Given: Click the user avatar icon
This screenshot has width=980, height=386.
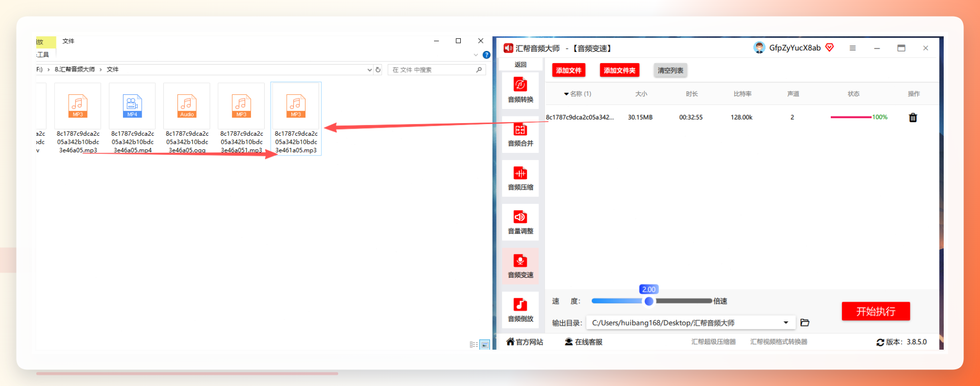Looking at the screenshot, I should pyautogui.click(x=759, y=48).
